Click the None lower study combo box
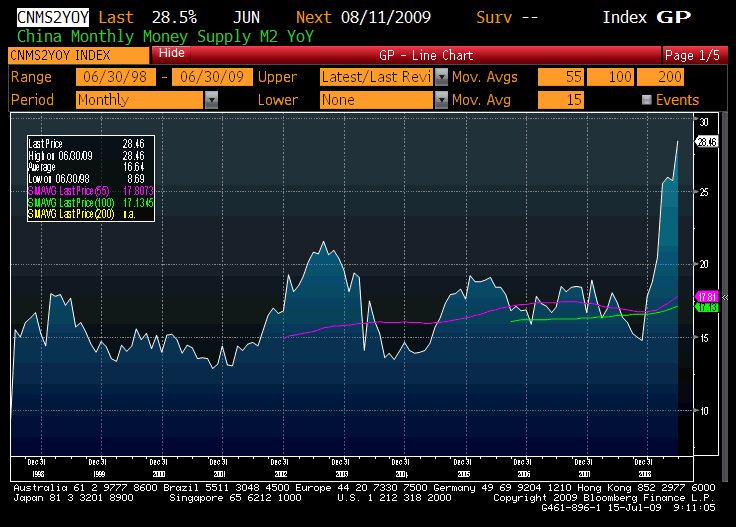The height and width of the screenshot is (527, 736). pyautogui.click(x=377, y=100)
